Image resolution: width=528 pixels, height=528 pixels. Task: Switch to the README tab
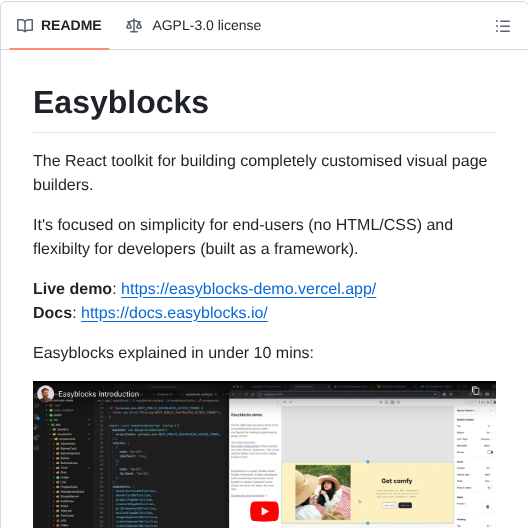coord(59,26)
